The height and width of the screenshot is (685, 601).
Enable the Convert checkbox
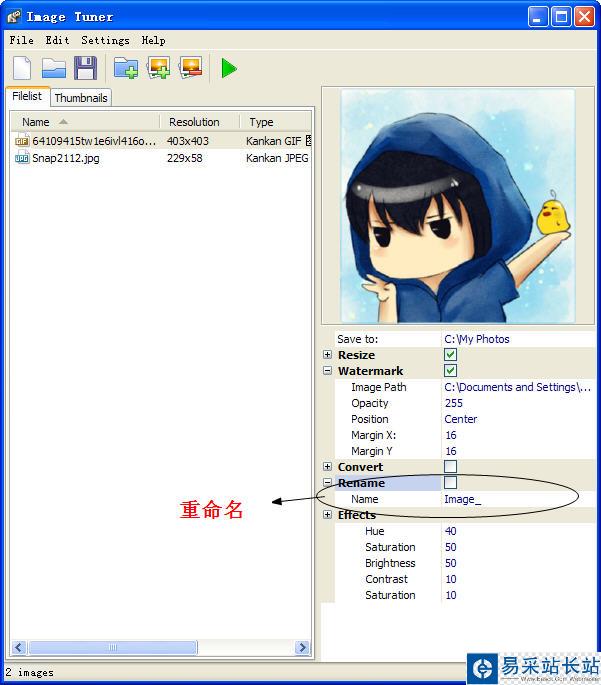click(x=450, y=467)
